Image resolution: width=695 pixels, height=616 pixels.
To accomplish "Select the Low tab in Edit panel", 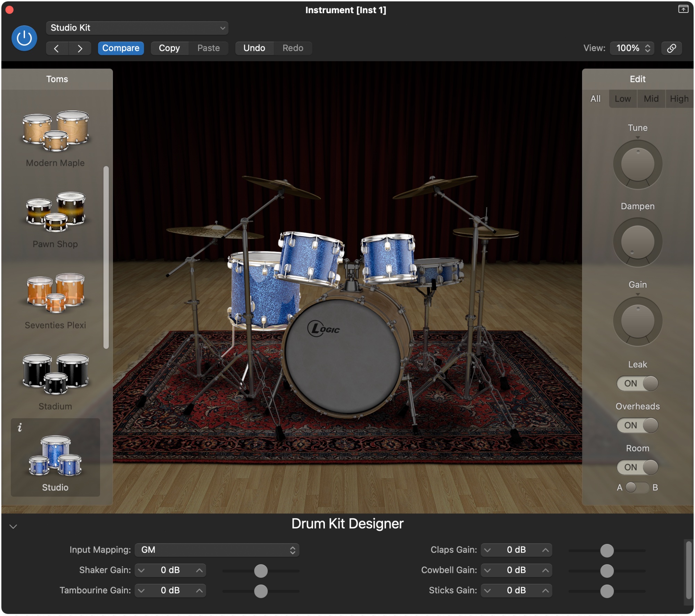I will click(x=623, y=99).
